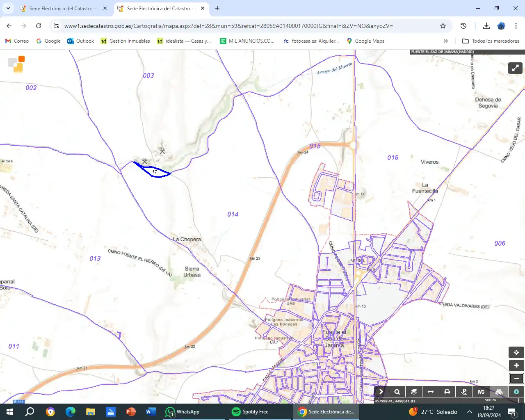Click polygon label 011
The width and height of the screenshot is (525, 420).
pyautogui.click(x=14, y=346)
